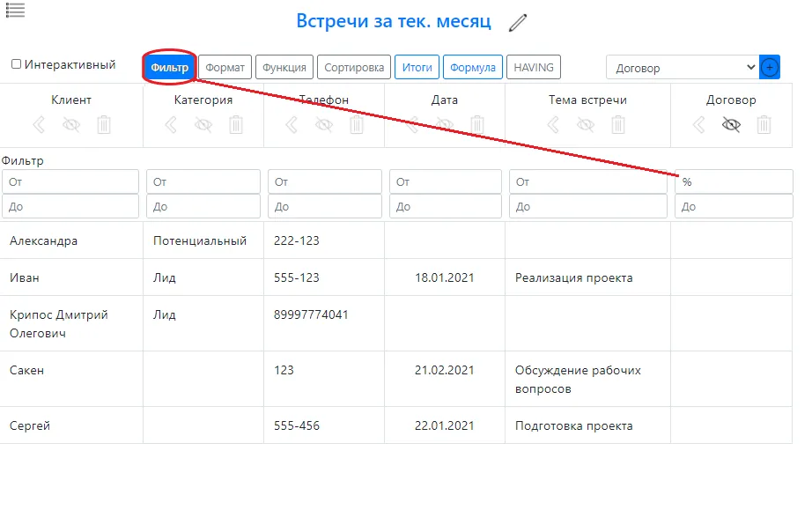The width and height of the screenshot is (812, 510).
Task: Toggle visibility eye of Телефон column
Action: (324, 125)
